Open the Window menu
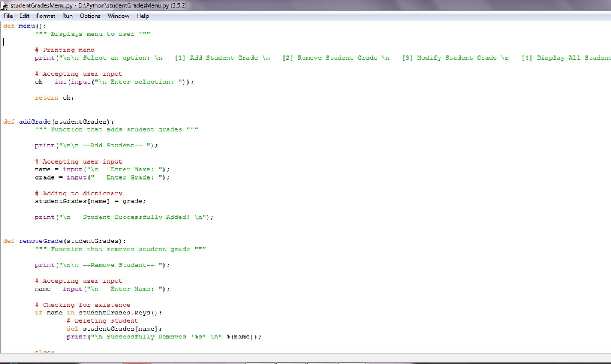This screenshot has height=364, width=611. (x=118, y=16)
